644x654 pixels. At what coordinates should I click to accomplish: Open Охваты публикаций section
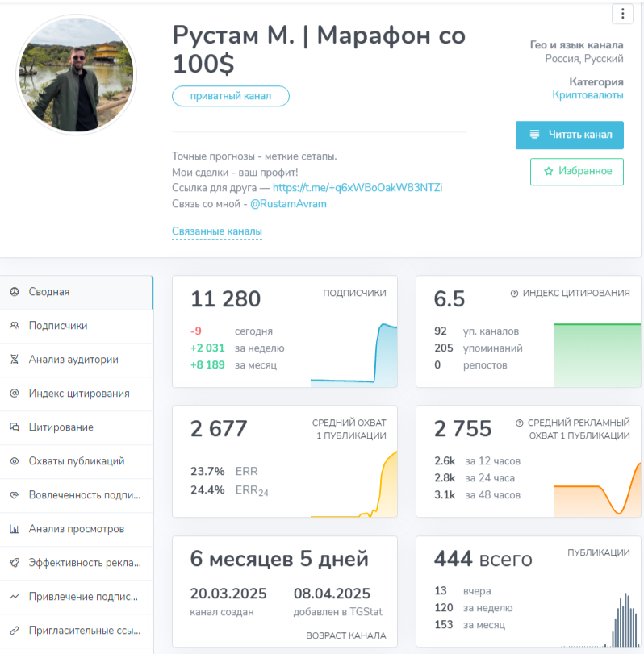(x=77, y=461)
